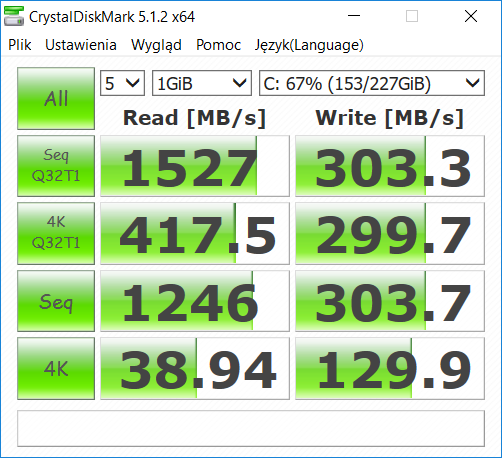
Task: Run all benchmarks with the All button
Action: [56, 98]
